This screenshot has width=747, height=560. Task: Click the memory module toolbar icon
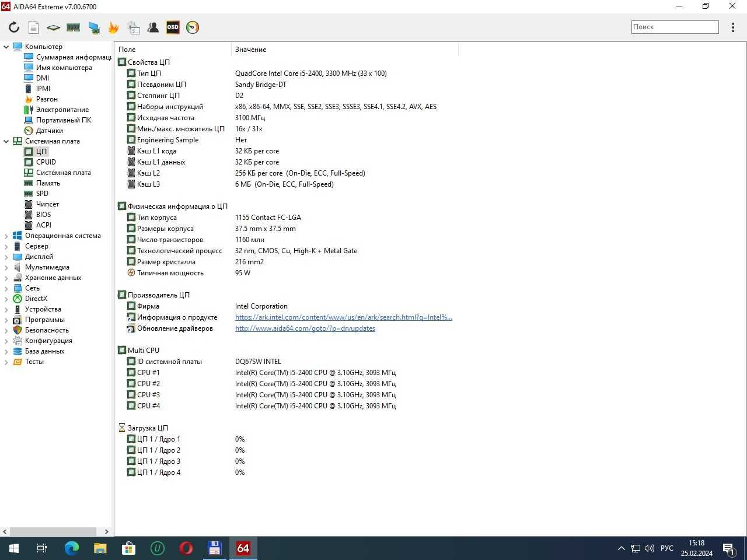73,27
